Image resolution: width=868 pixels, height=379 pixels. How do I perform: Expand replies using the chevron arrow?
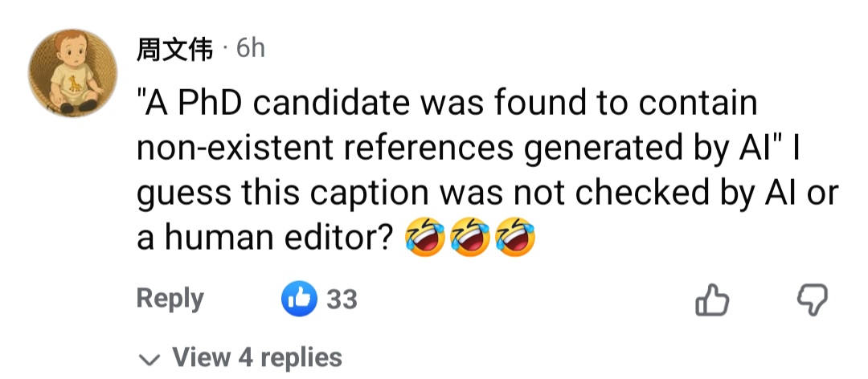coord(148,358)
